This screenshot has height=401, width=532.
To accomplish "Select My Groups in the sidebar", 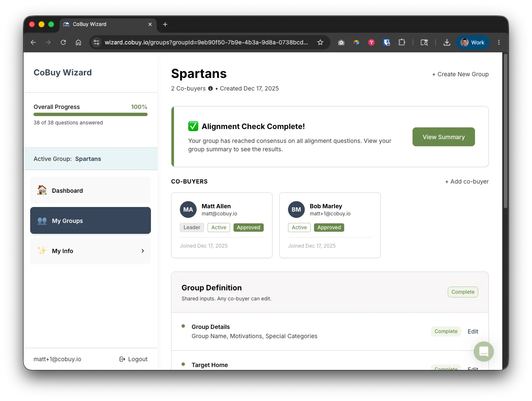I will (91, 220).
